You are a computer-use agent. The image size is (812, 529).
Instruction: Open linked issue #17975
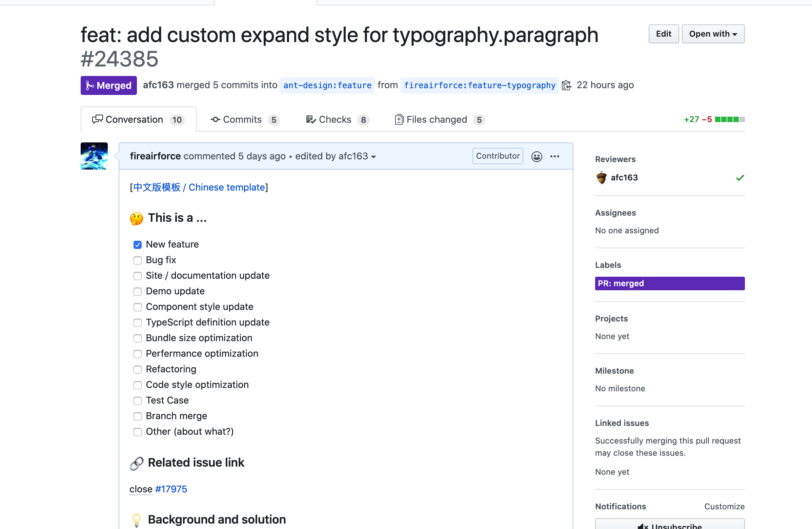171,489
